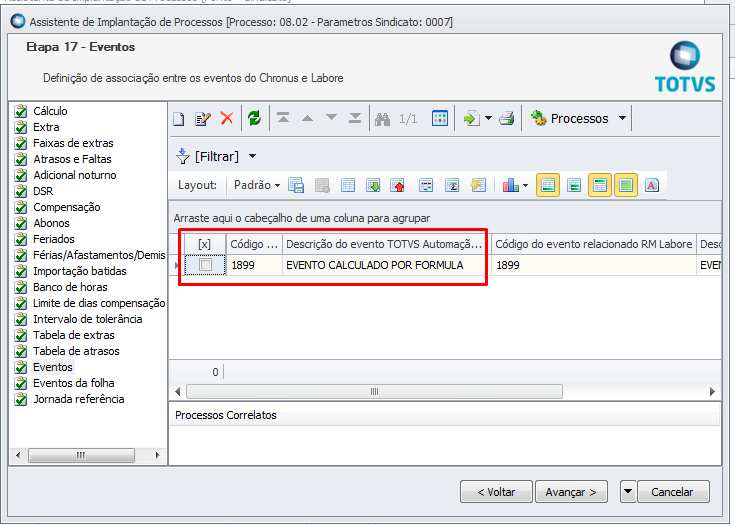The image size is (735, 525).
Task: Select the Tabela de atrasos step
Action: (x=76, y=351)
